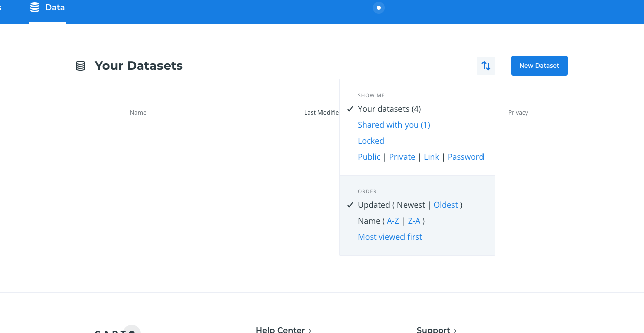Click the Last Modified column header
The height and width of the screenshot is (333, 644).
coord(321,113)
